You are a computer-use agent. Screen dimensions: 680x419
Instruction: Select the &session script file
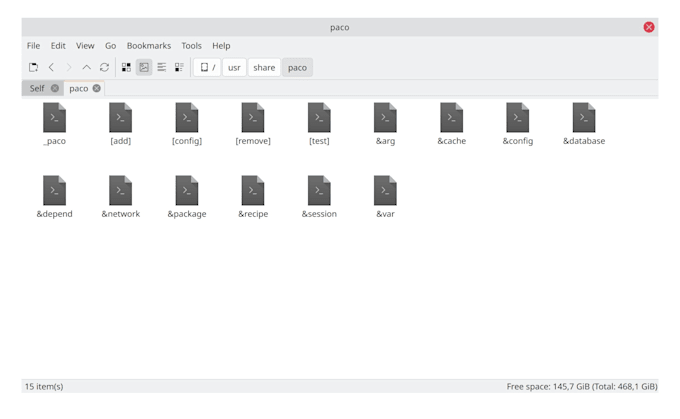[319, 197]
